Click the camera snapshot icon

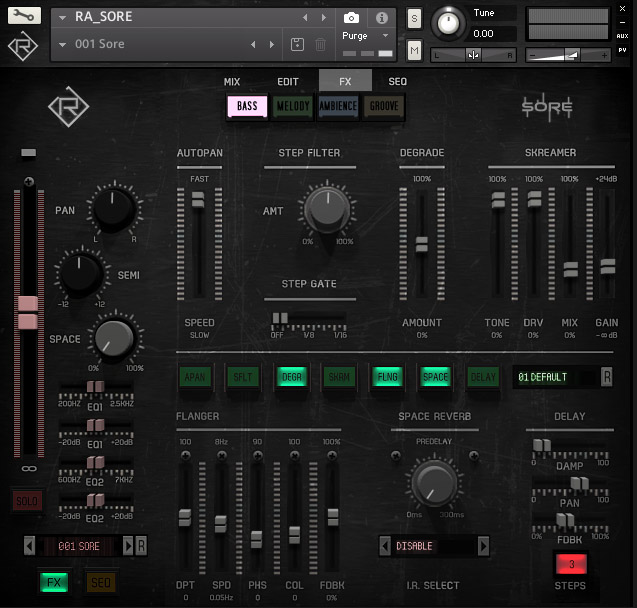[351, 18]
